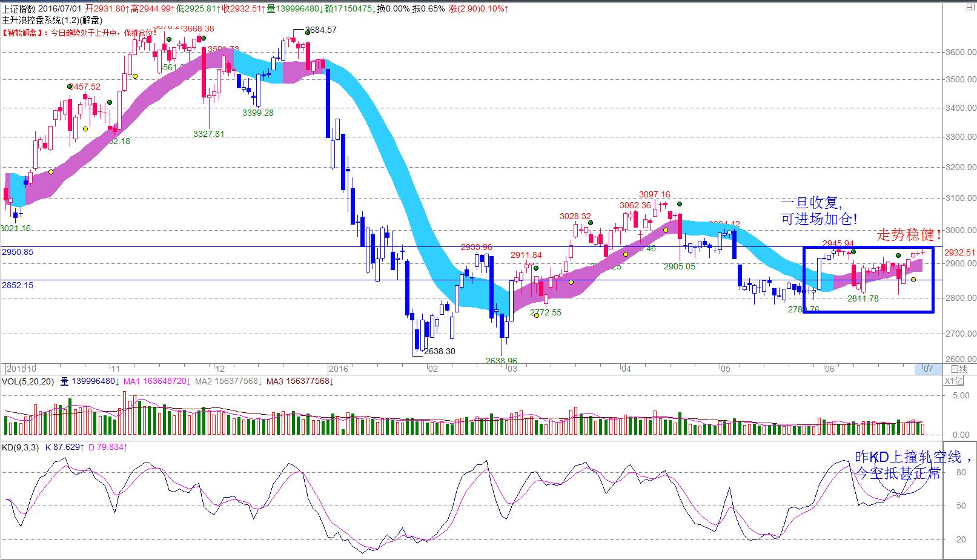Click the 3327.81 low price label
This screenshot has height=560, width=977.
click(209, 134)
